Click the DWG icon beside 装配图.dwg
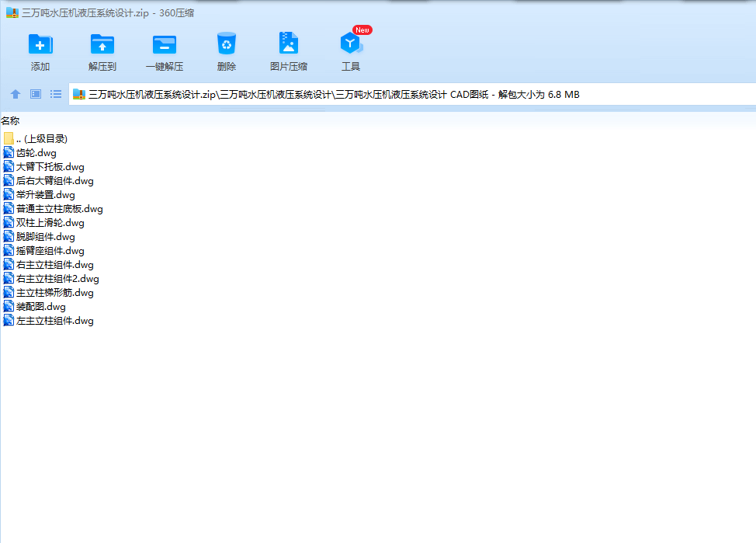The height and width of the screenshot is (543, 756). point(9,307)
